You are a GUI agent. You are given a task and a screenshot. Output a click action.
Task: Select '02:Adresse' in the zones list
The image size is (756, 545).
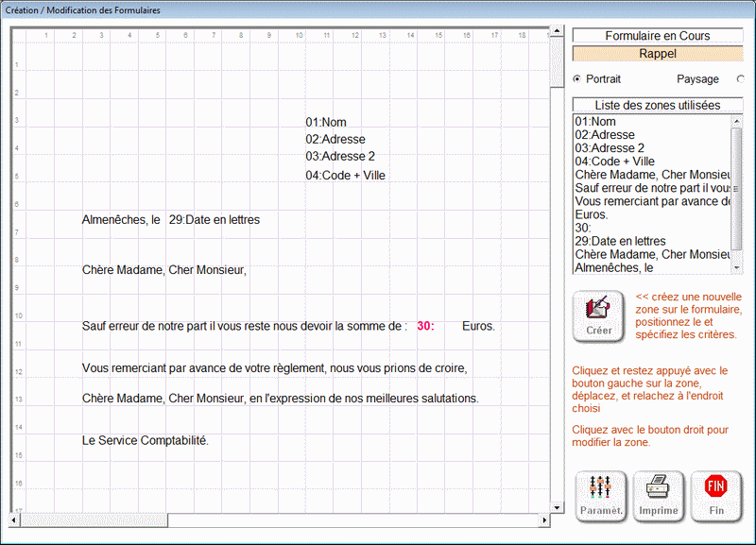coord(652,135)
